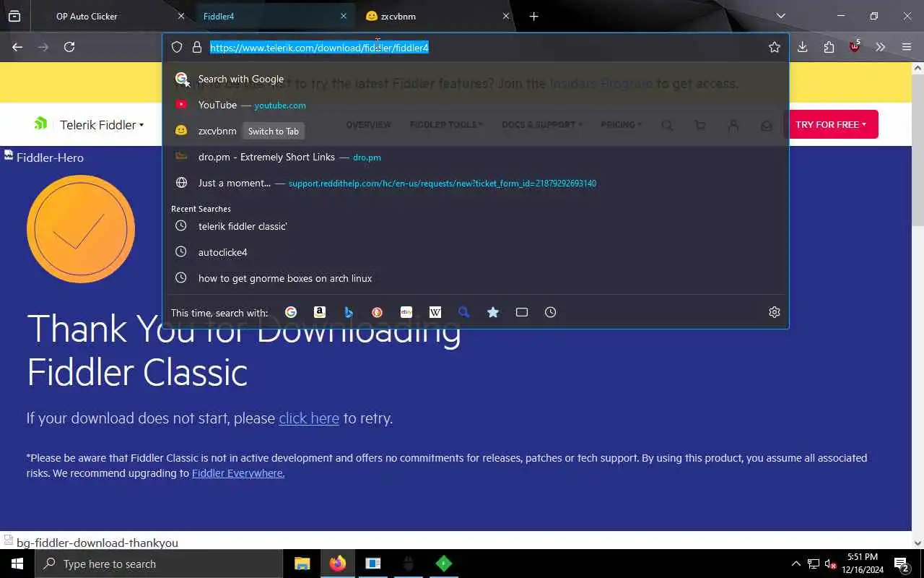Search within open Tabs icon
Viewport: 924px width, 578px height.
(522, 312)
